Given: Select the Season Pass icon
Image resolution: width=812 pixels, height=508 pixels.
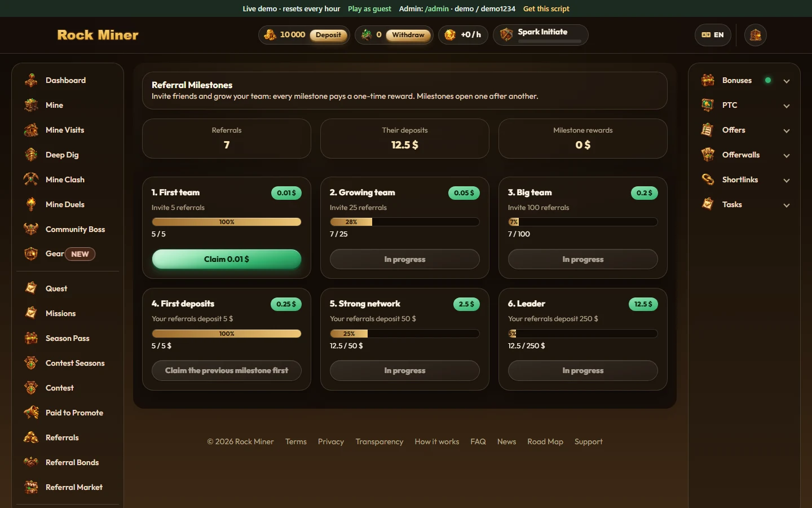Looking at the screenshot, I should [31, 338].
